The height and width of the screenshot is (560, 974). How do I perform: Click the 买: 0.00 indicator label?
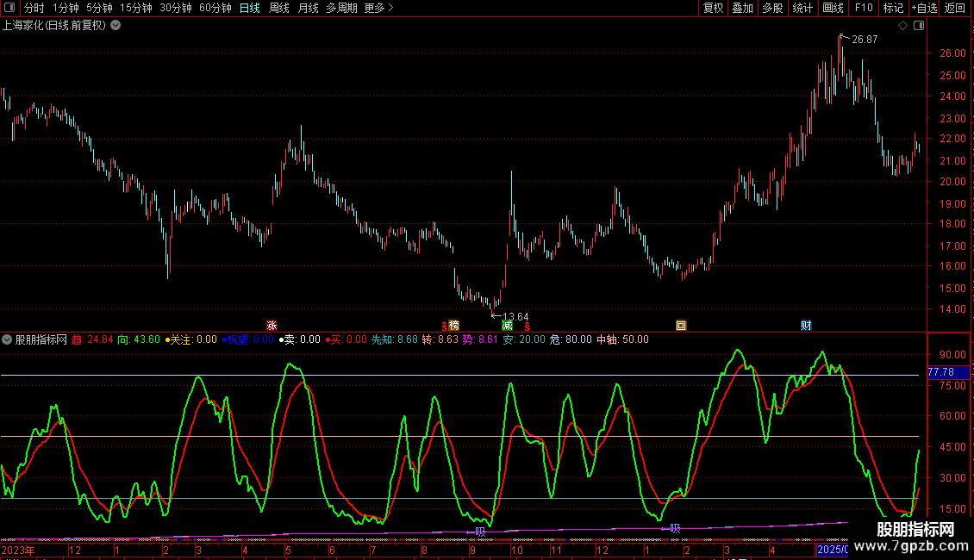coord(346,339)
